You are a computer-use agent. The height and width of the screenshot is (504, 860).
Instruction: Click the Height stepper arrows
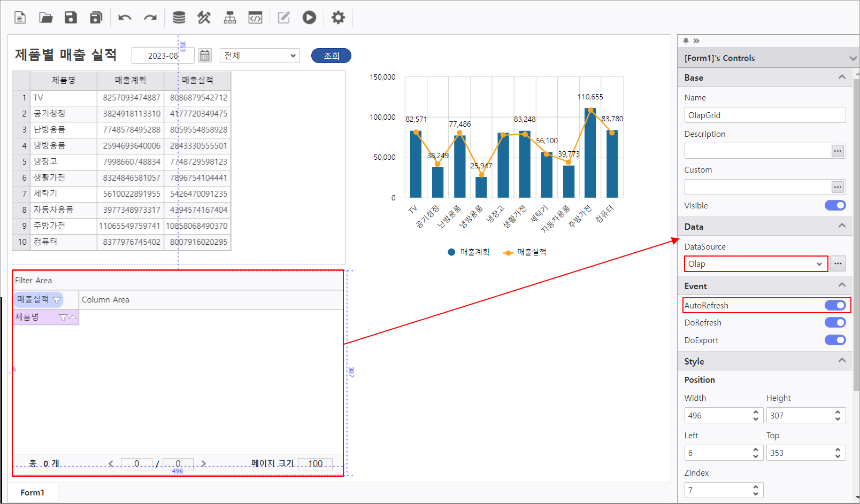pos(838,415)
